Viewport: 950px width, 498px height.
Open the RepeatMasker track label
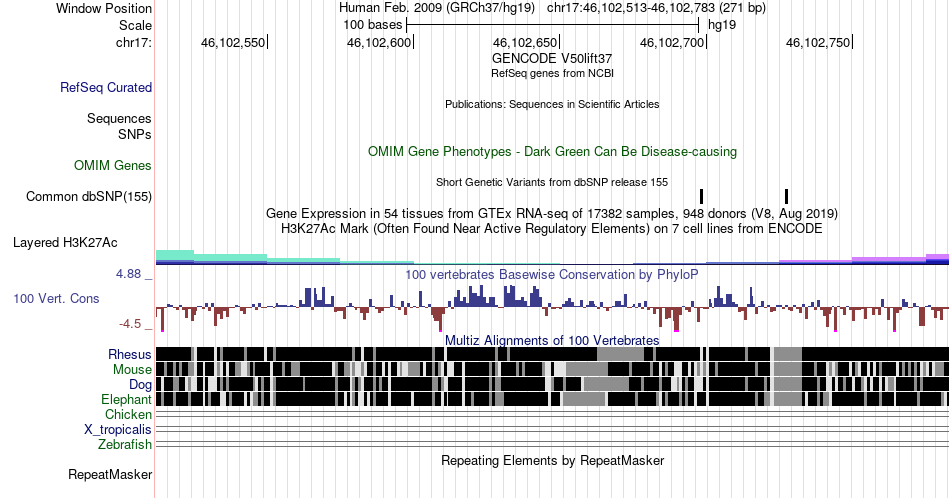110,474
